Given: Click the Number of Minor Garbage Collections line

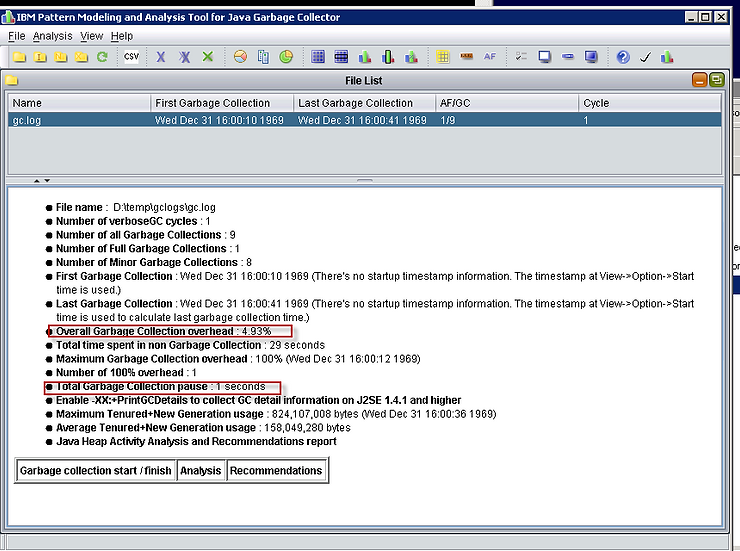Looking at the screenshot, I should (154, 262).
